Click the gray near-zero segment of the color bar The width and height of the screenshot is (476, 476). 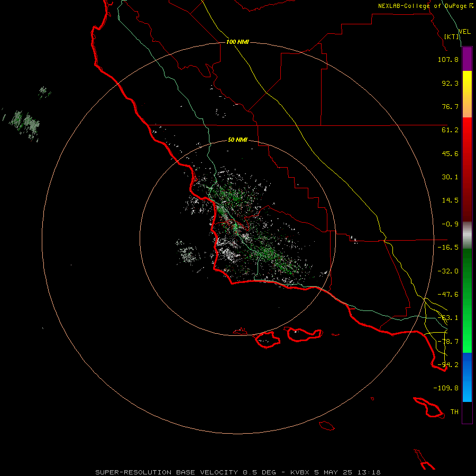[467, 235]
